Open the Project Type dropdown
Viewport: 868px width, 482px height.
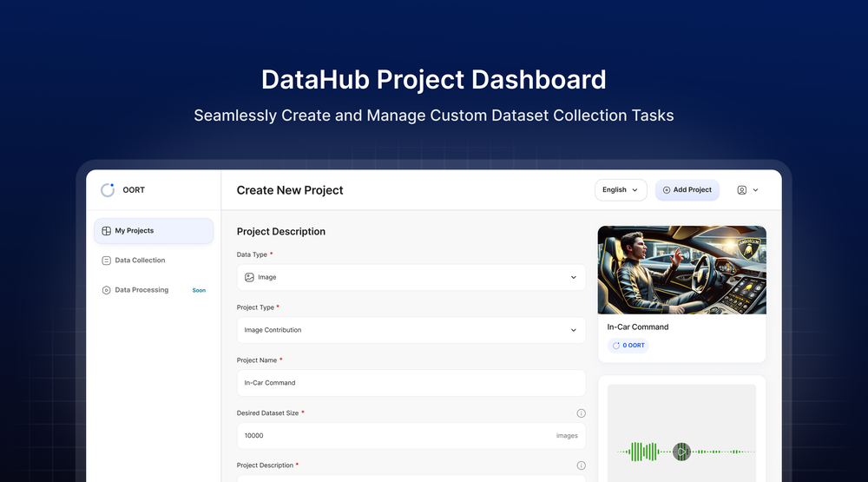point(411,330)
